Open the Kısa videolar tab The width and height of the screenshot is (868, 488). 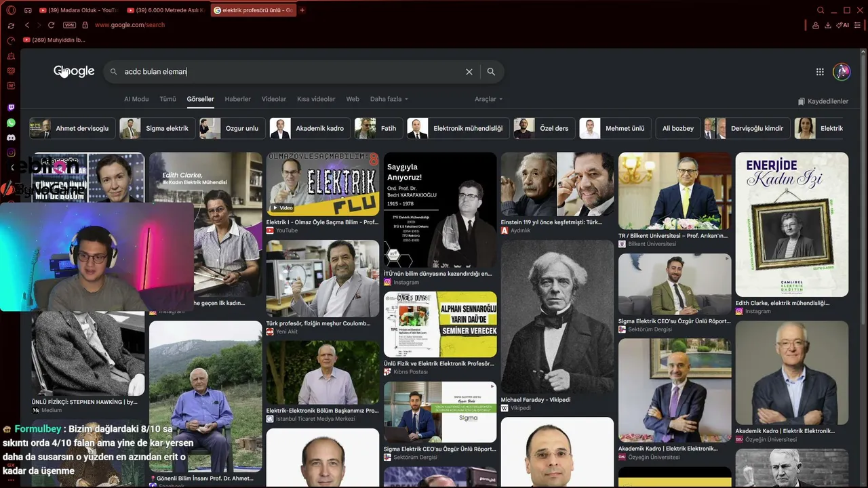coord(316,99)
